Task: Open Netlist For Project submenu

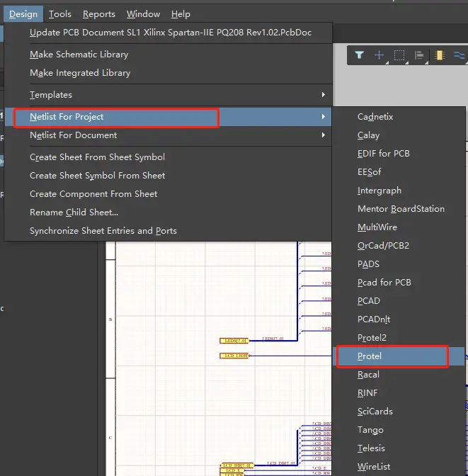Action: tap(168, 117)
